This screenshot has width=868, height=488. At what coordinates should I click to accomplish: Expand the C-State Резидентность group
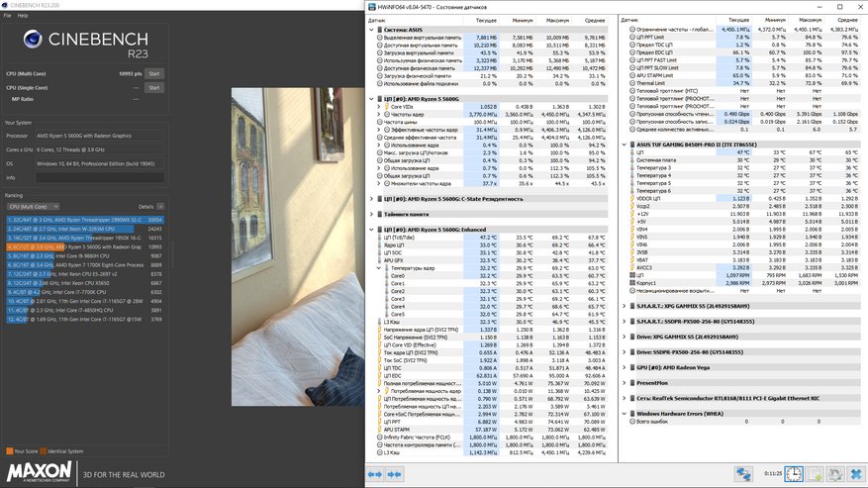(x=371, y=199)
